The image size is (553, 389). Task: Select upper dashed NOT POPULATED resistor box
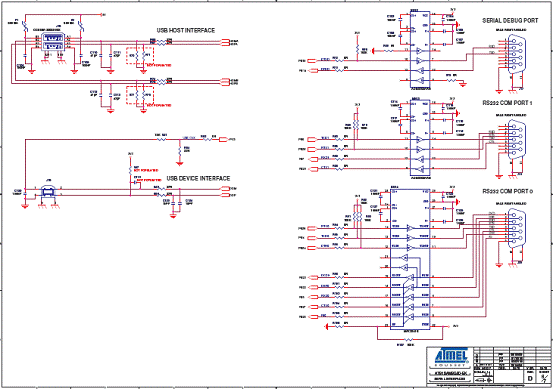[140, 56]
